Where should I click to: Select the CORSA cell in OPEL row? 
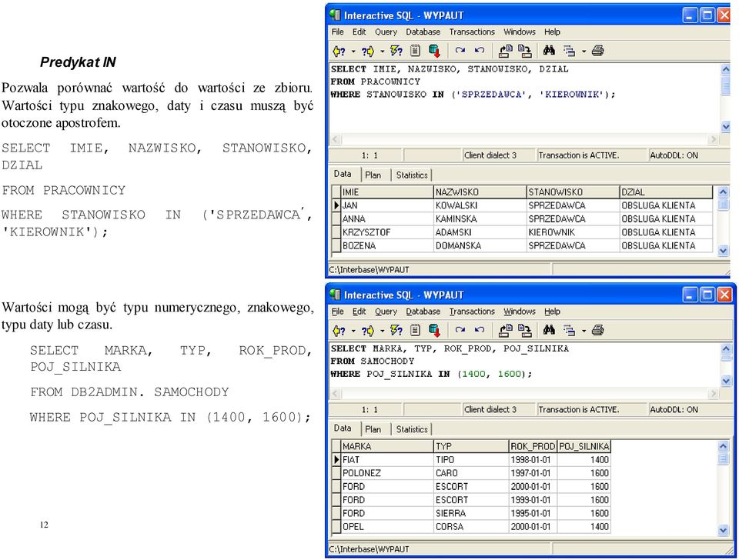tap(471, 527)
